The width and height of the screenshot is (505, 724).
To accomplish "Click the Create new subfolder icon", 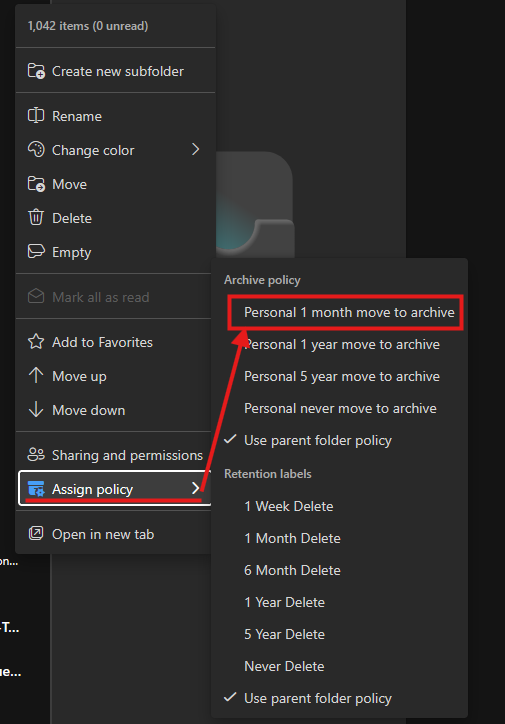I will click(36, 71).
